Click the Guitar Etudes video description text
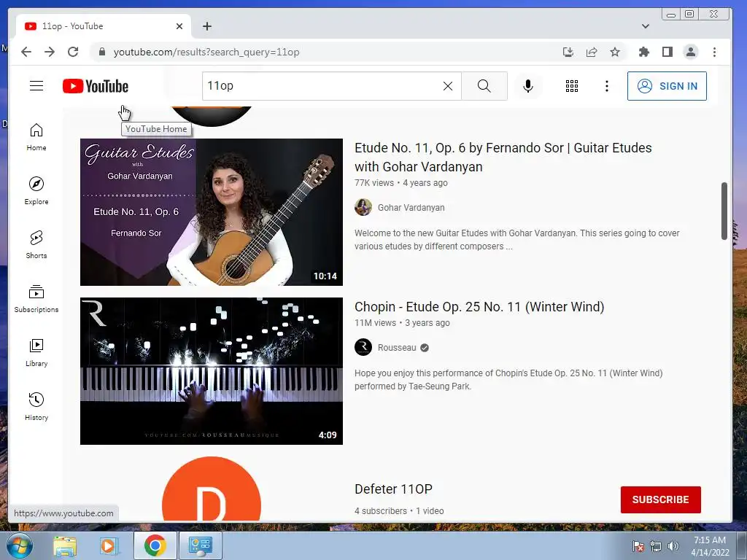The image size is (747, 560). [517, 239]
